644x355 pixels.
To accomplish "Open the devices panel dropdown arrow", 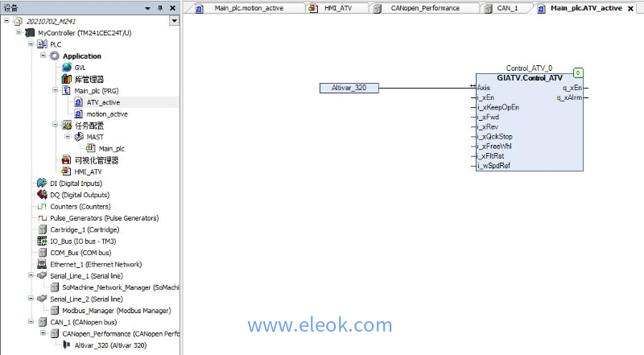I will click(175, 21).
